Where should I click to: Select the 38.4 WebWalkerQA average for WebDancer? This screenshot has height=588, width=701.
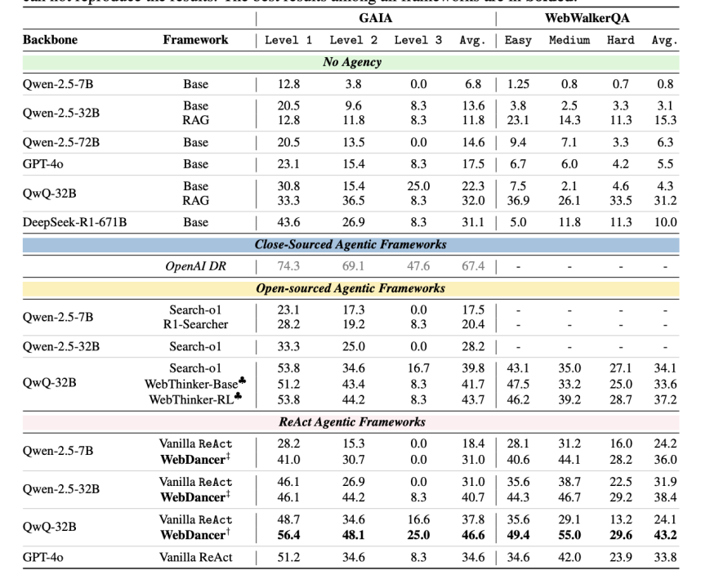coord(665,497)
